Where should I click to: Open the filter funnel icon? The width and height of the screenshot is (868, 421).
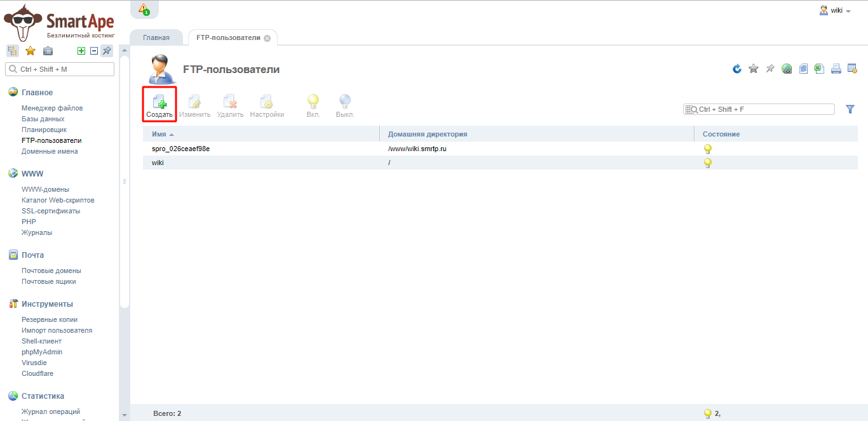[850, 109]
